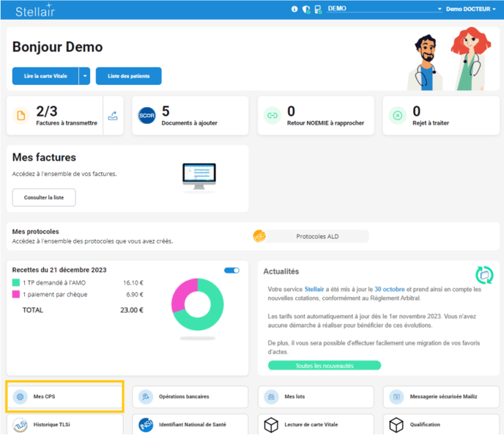The image size is (504, 440).
Task: Click Consulter la liste button
Action: 44,197
